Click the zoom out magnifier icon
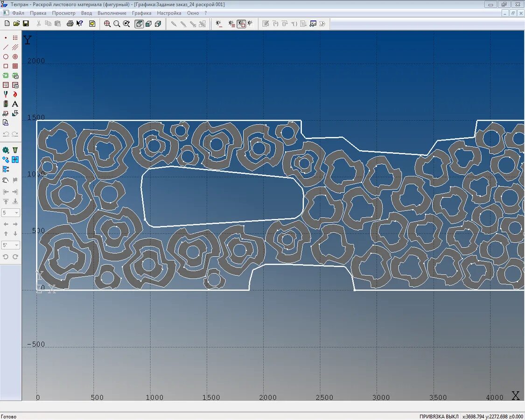Screen dimensions: 525x420 tap(117, 23)
